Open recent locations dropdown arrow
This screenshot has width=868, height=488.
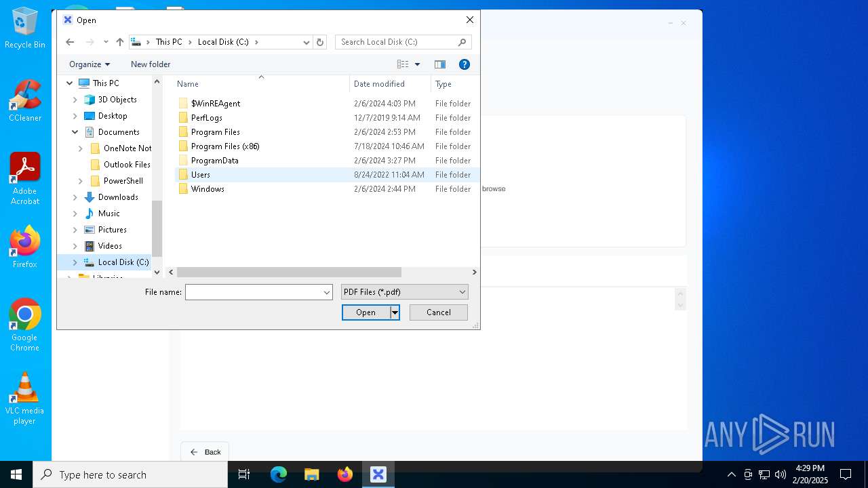tap(106, 42)
